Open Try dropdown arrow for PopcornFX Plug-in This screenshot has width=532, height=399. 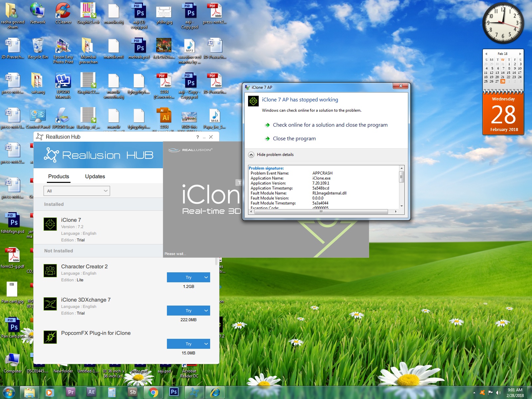click(x=206, y=344)
